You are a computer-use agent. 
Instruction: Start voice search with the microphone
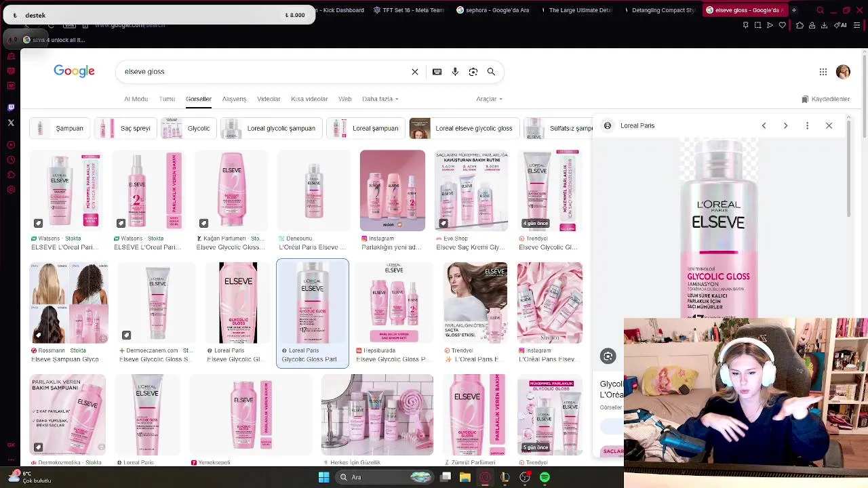(455, 72)
